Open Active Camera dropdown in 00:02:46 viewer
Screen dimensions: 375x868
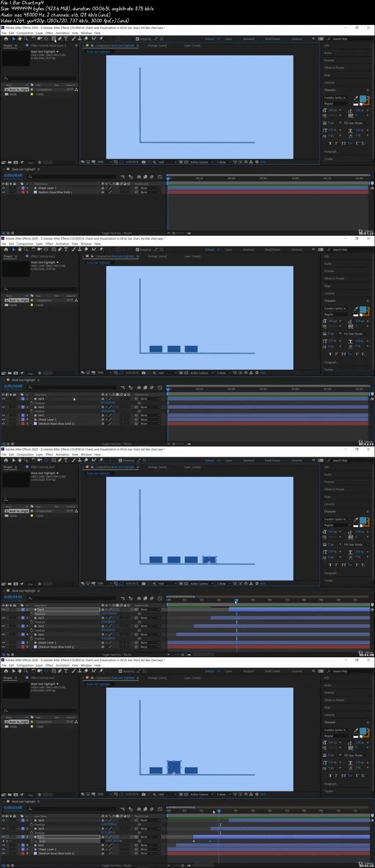202,373
